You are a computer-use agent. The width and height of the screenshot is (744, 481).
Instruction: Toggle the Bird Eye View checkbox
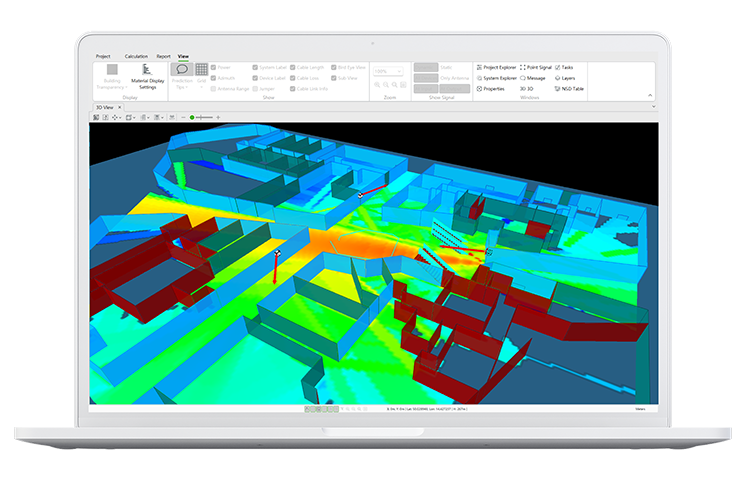coord(334,67)
